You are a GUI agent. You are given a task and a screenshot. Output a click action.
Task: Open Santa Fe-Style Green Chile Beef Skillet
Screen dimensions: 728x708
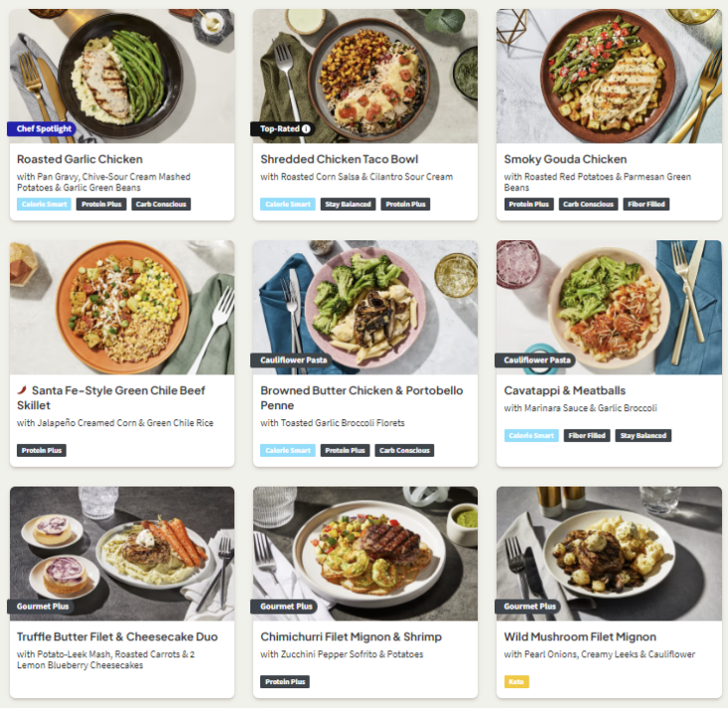pyautogui.click(x=111, y=398)
